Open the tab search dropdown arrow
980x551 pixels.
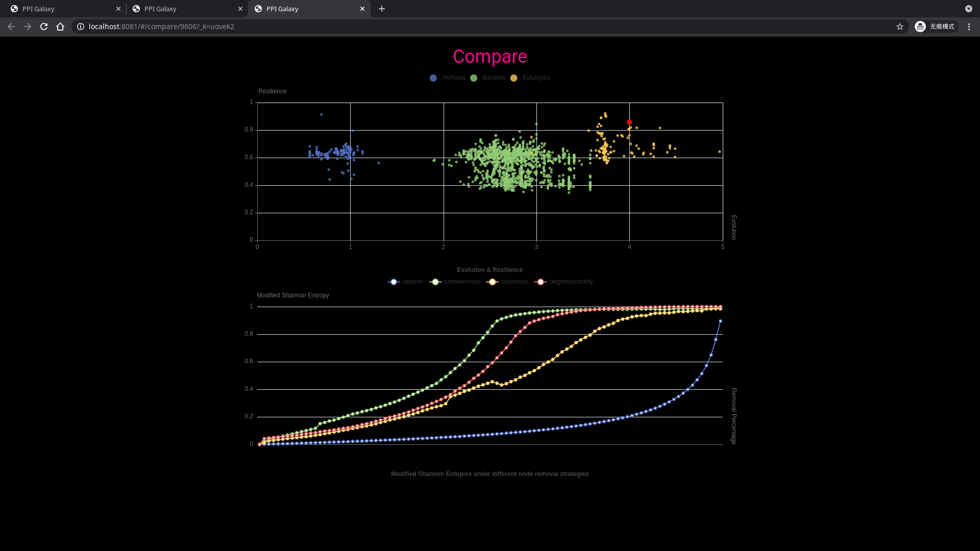point(968,9)
